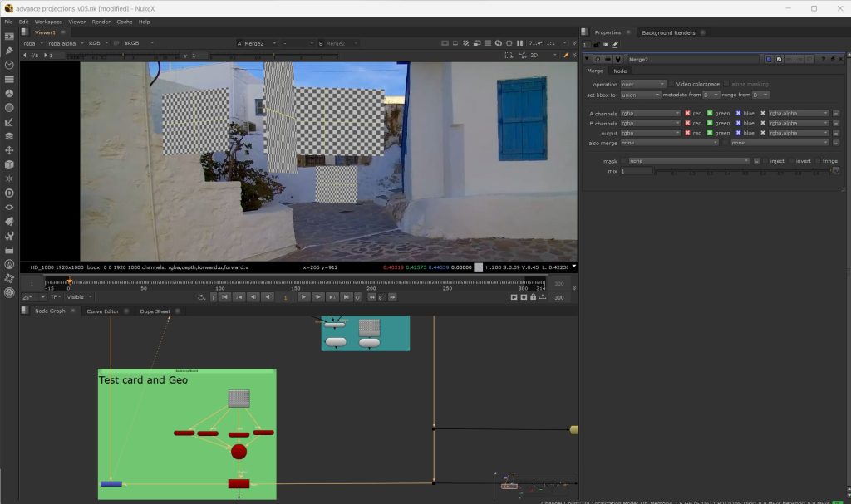Open the operation dropdown set to over
Image resolution: width=851 pixels, height=504 pixels.
tap(643, 84)
